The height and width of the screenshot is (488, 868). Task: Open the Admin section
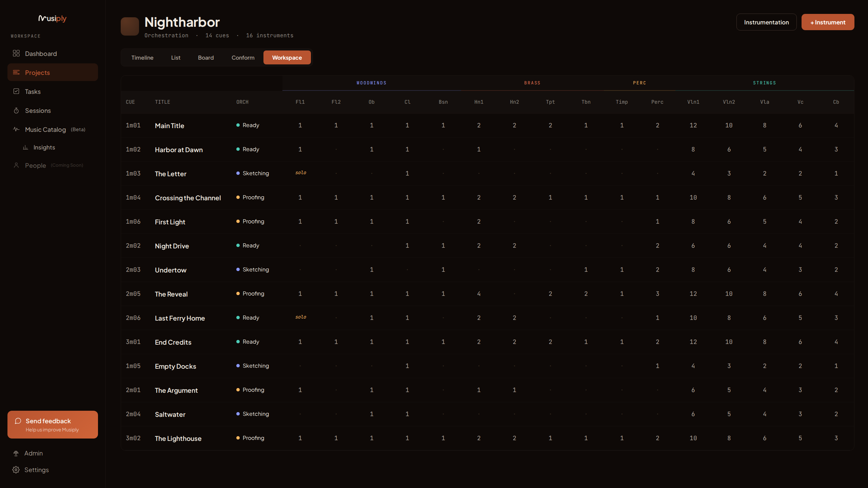(53, 453)
